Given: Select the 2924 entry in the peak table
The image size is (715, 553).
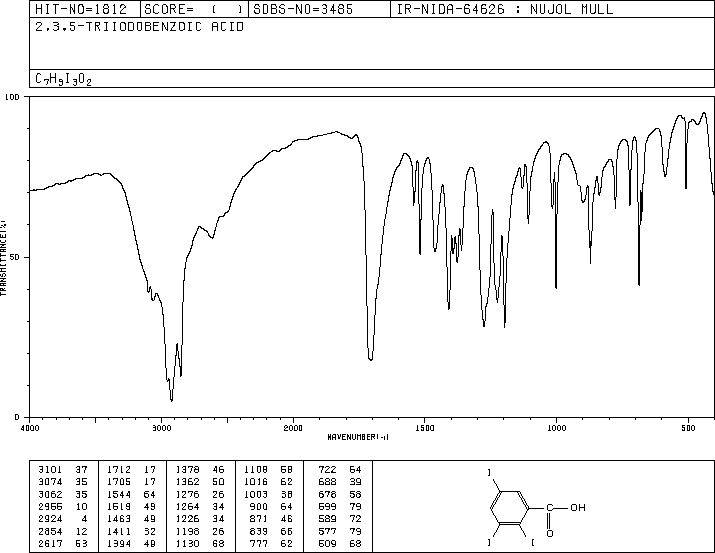Looking at the screenshot, I should coord(50,519).
